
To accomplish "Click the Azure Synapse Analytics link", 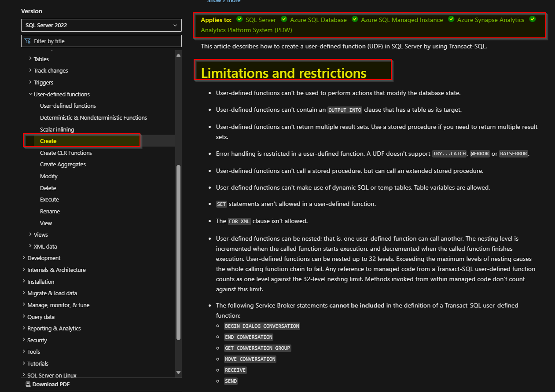I will pyautogui.click(x=491, y=20).
